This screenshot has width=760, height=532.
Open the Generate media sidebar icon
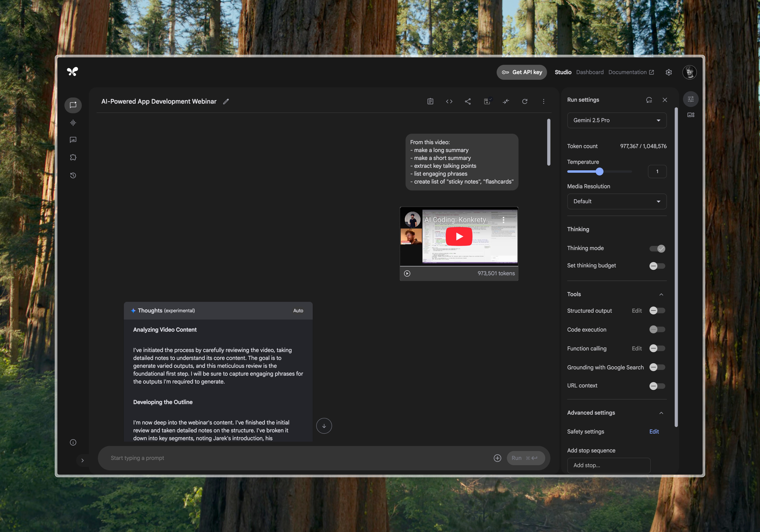coord(73,140)
